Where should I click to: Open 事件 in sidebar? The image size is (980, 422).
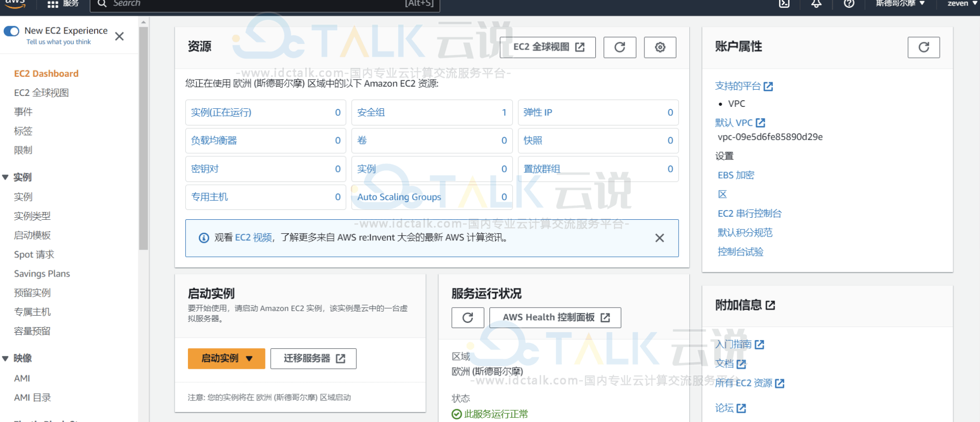[x=23, y=112]
